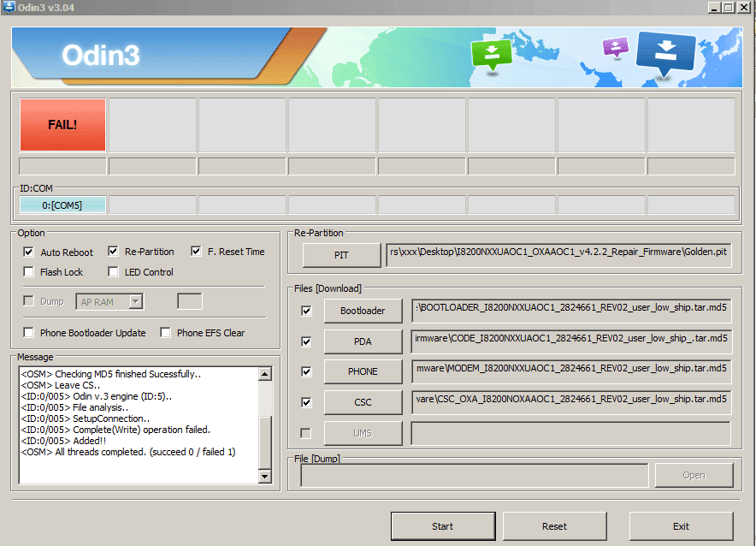Click the disabled Dump checkbox

[28, 301]
